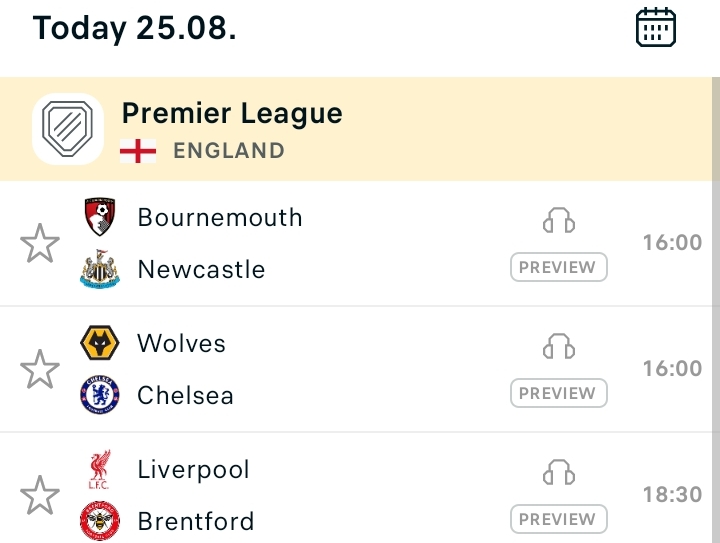
Task: Click the England flag icon
Action: pyautogui.click(x=138, y=151)
